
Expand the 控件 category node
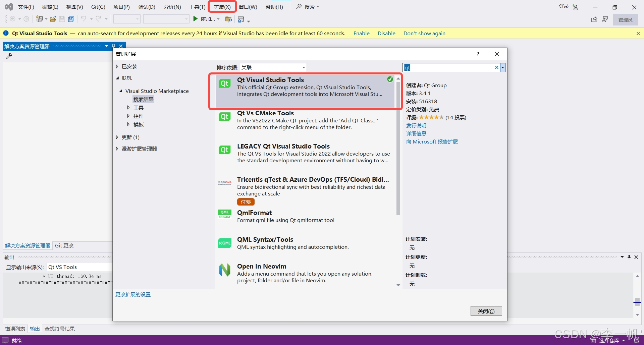[128, 116]
